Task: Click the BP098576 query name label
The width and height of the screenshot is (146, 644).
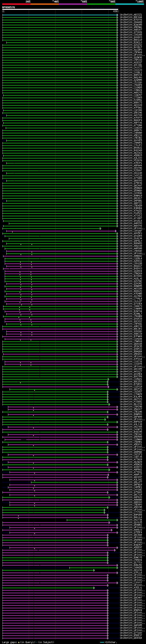Action: (8, 7)
